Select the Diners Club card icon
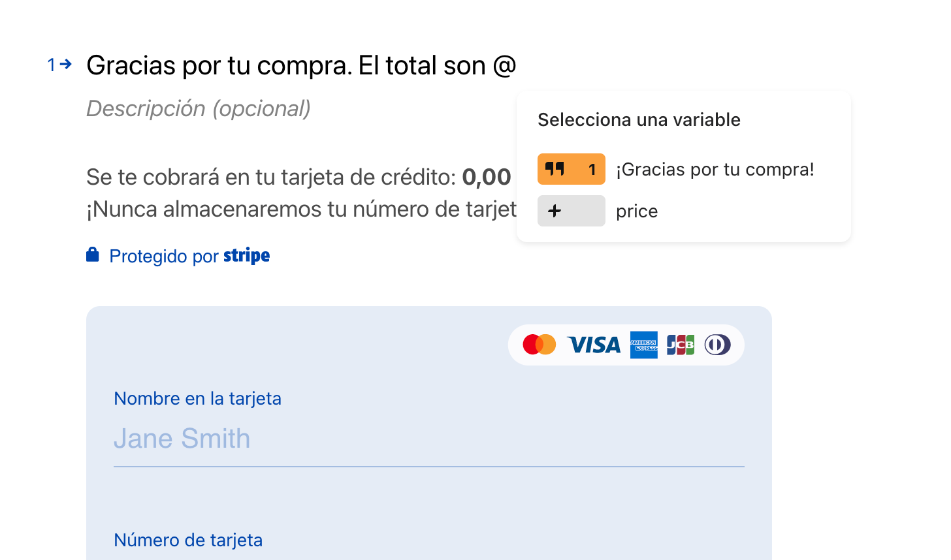This screenshot has width=951, height=560. pos(717,345)
